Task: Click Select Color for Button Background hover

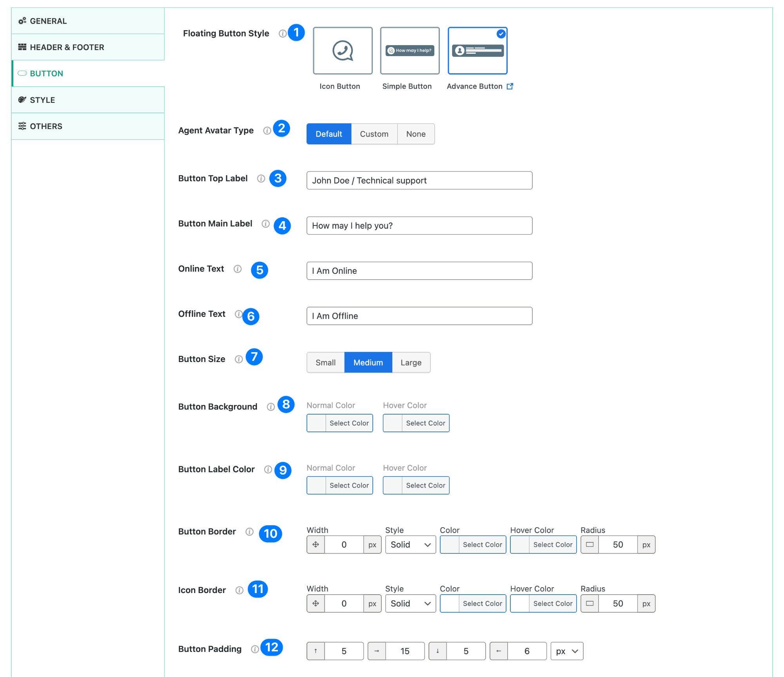Action: 426,423
